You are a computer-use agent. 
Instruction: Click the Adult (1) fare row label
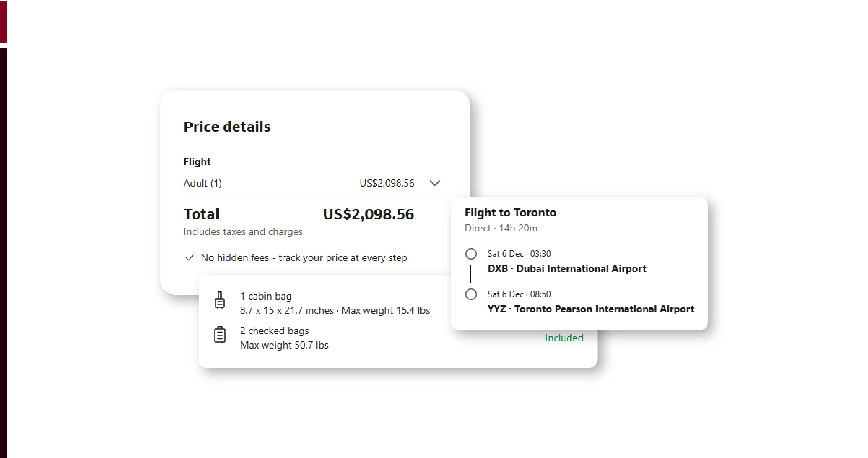point(202,183)
